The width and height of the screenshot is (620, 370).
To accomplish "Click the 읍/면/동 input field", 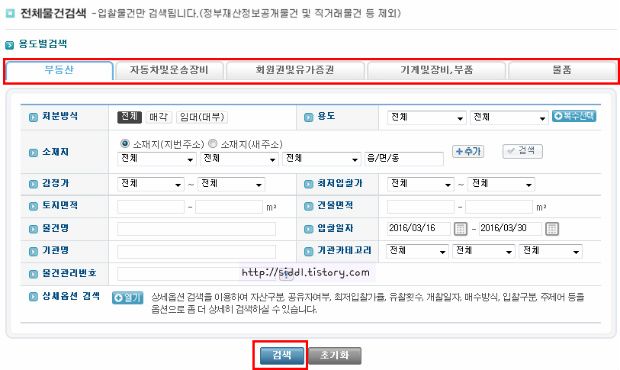I will coord(404,159).
